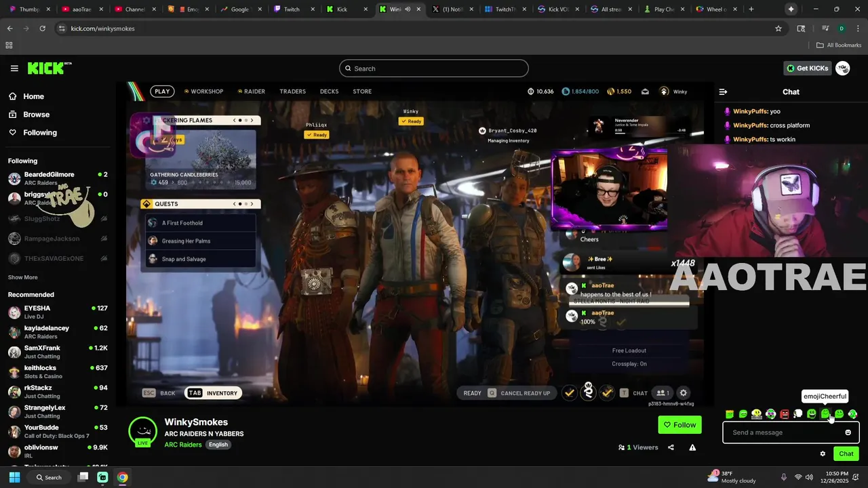Open the Kick hamburger menu
The image size is (868, 488).
(x=14, y=68)
